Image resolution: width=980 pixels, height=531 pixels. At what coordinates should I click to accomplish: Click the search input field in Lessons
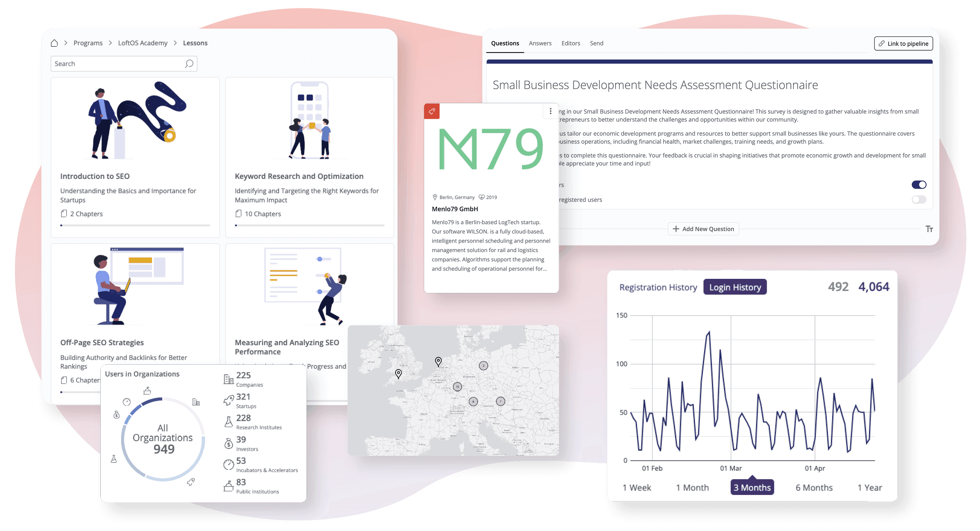coord(123,63)
